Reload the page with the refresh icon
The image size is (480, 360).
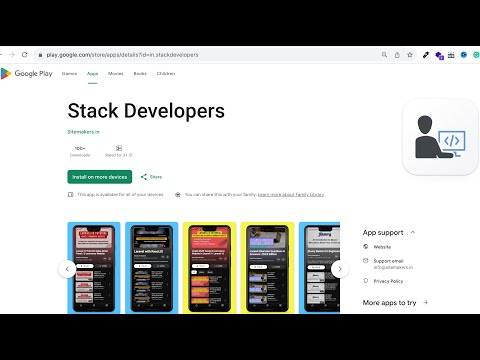point(24,55)
